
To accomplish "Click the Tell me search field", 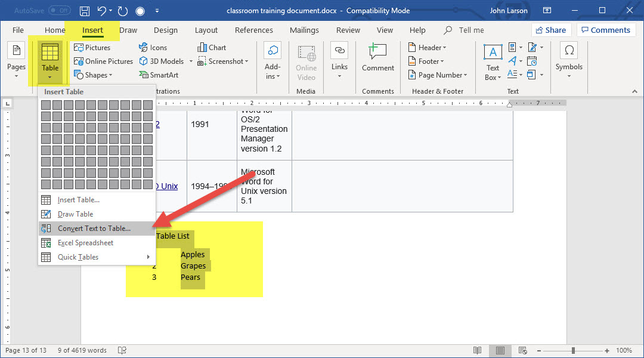I will (x=471, y=30).
